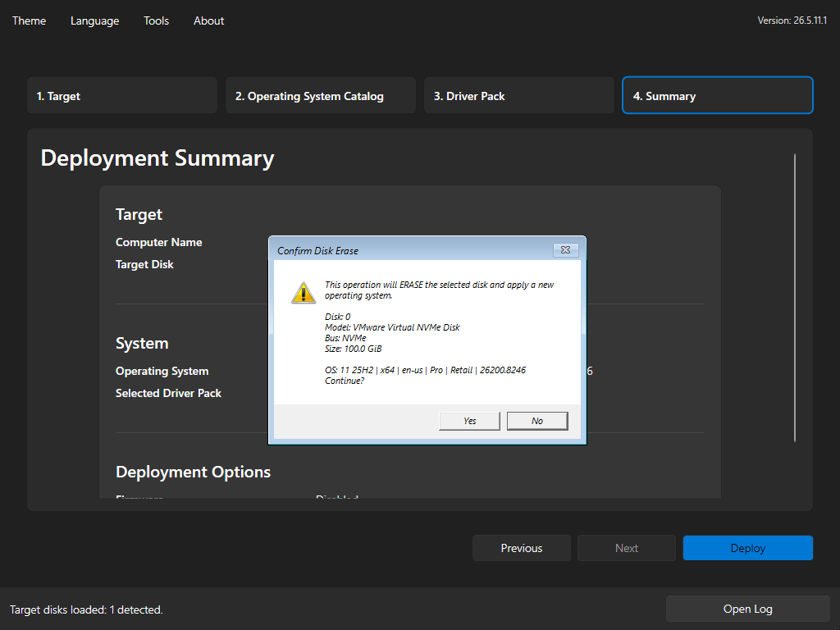This screenshot has height=630, width=840.
Task: Click the 'Model: VMware Virtual NVMe Disk' line
Action: [x=392, y=327]
